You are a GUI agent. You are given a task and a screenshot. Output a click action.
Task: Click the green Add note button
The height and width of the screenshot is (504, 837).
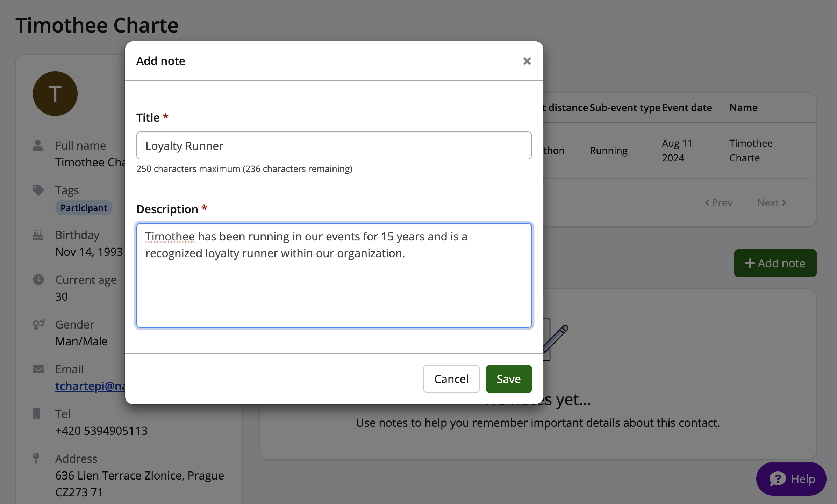click(775, 263)
